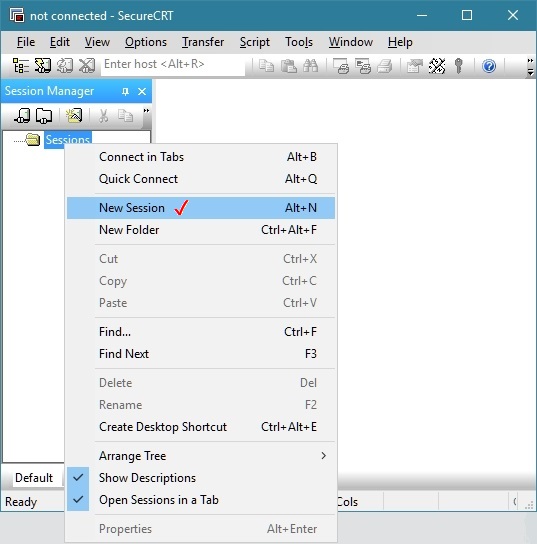The height and width of the screenshot is (544, 537).
Task: Click the Connect icon in Session Manager toolbar
Action: 22,116
